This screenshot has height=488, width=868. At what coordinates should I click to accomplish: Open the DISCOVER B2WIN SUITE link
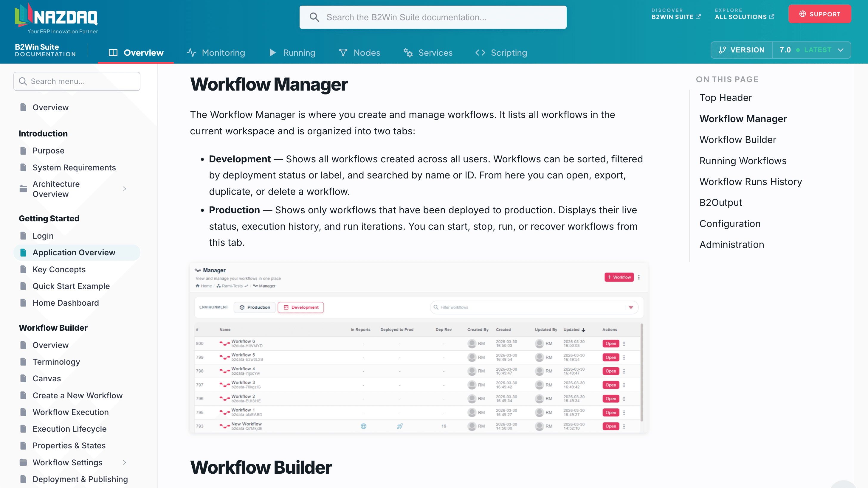click(676, 14)
